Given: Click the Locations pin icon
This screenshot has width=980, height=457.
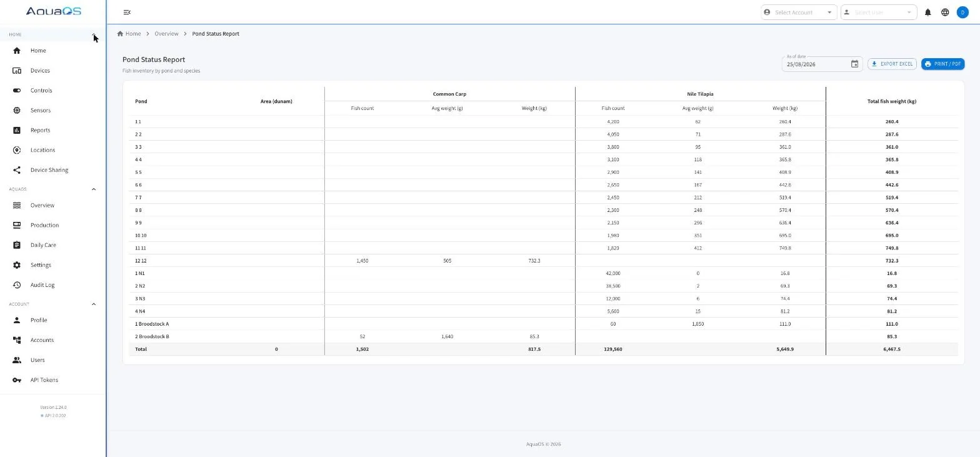Looking at the screenshot, I should click(x=17, y=150).
